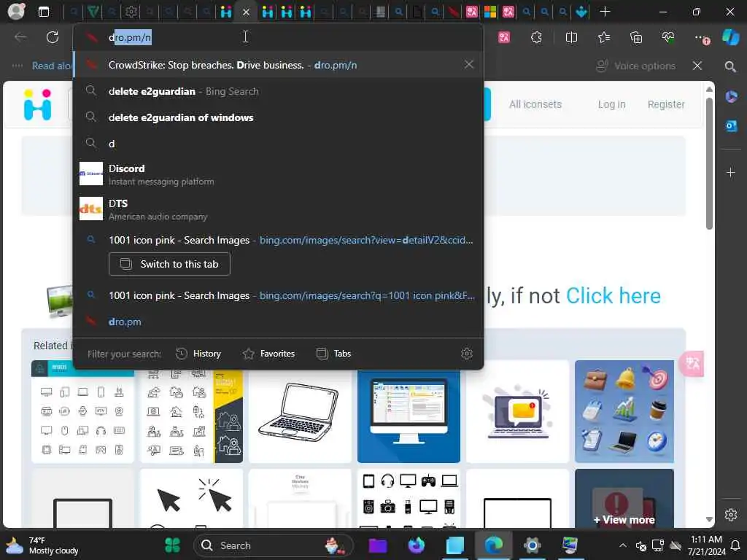Click the scrollbar down arrow

click(709, 520)
